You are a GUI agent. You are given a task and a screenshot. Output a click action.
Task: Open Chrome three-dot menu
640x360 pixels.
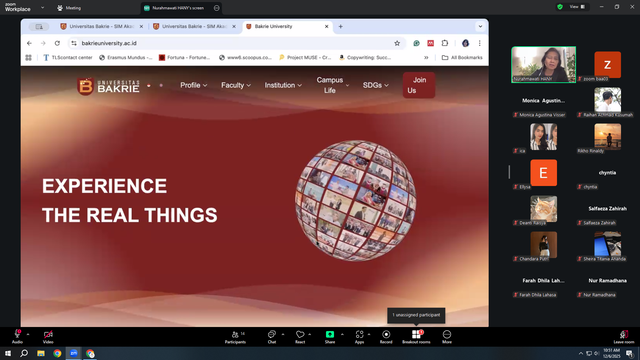(480, 43)
